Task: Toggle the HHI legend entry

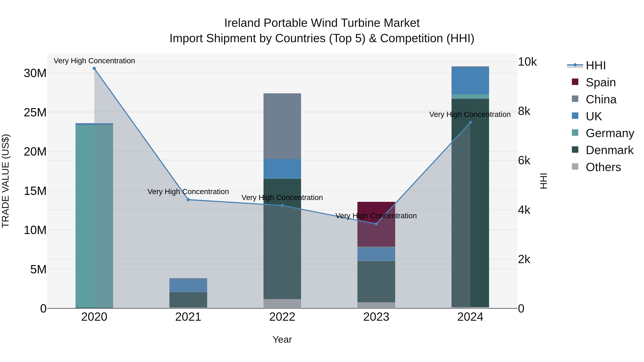Action: [x=586, y=65]
